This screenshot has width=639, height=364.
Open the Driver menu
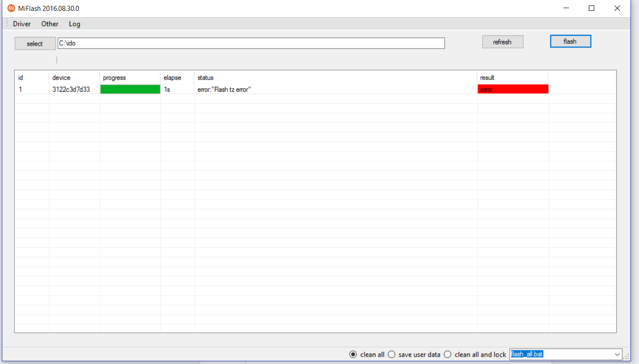pyautogui.click(x=22, y=24)
